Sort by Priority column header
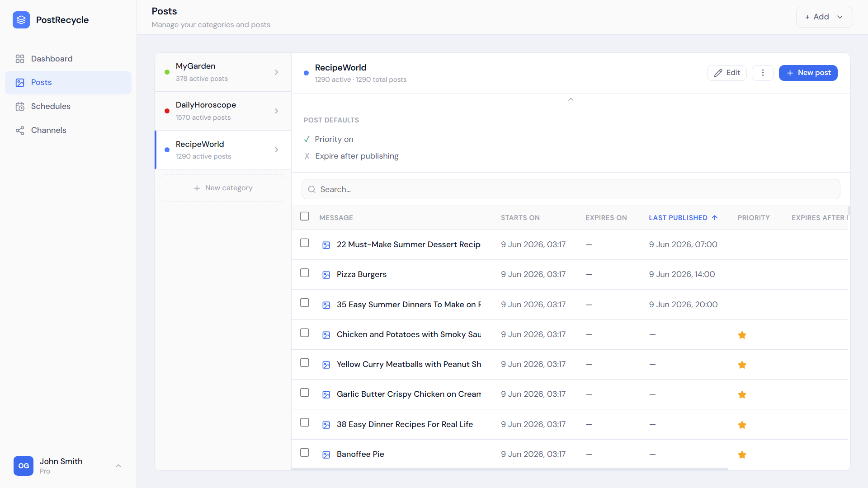Viewport: 868px width, 488px height. [x=754, y=218]
